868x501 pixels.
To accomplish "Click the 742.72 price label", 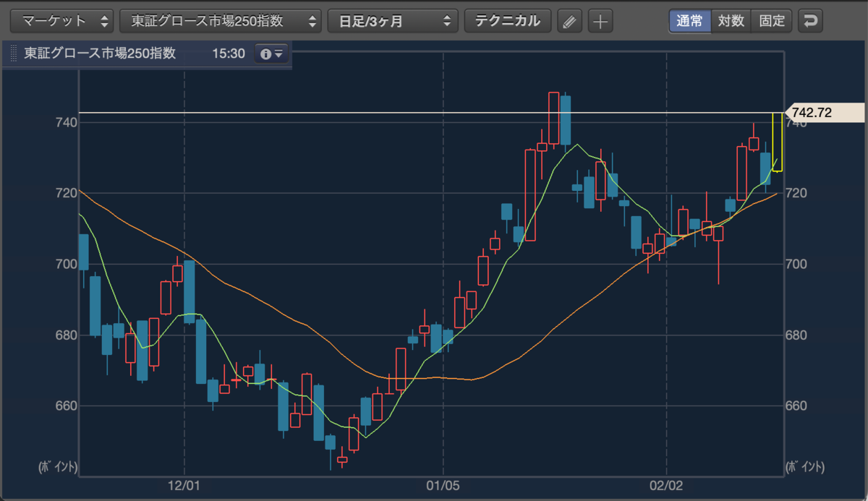I will pos(824,113).
